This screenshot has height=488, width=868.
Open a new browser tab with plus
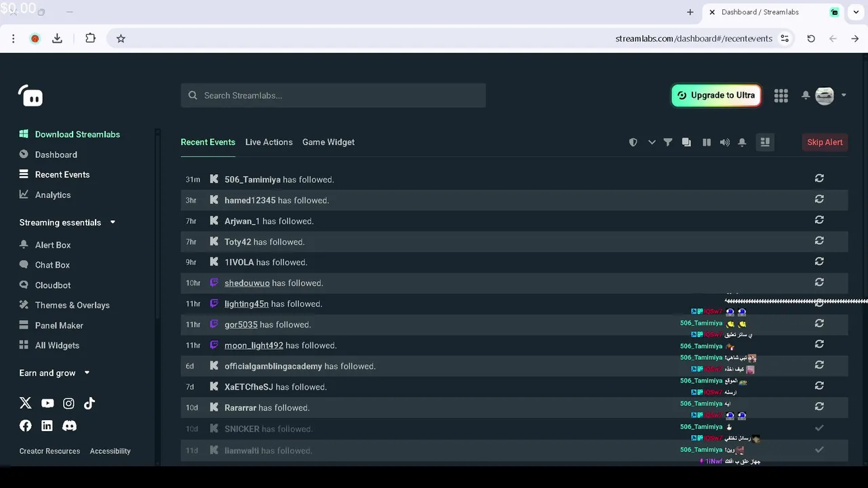690,12
